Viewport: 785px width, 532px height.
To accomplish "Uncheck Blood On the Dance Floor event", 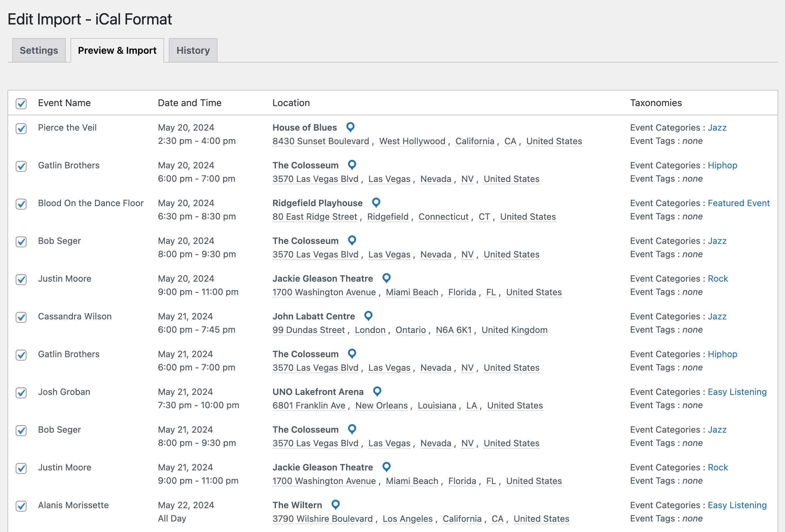I will (x=21, y=204).
